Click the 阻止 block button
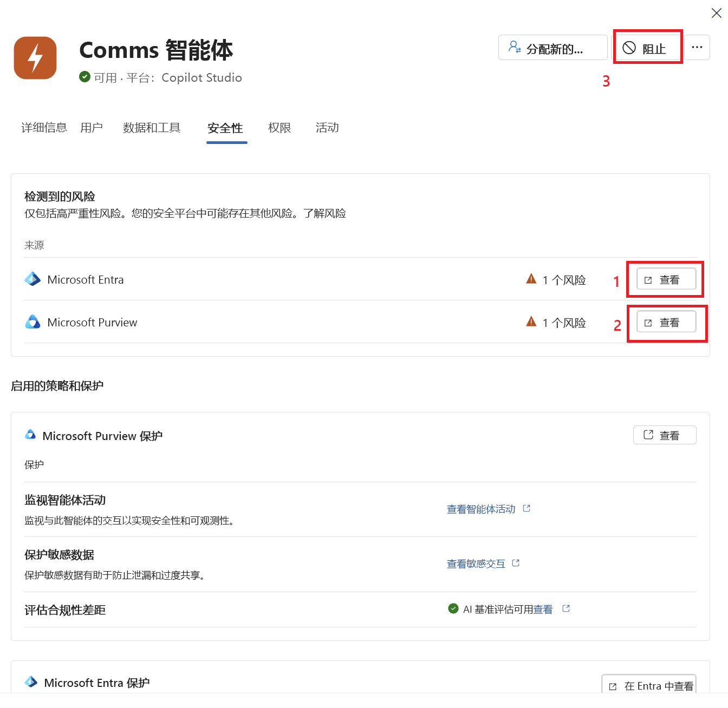Image resolution: width=728 pixels, height=708 pixels. point(647,48)
